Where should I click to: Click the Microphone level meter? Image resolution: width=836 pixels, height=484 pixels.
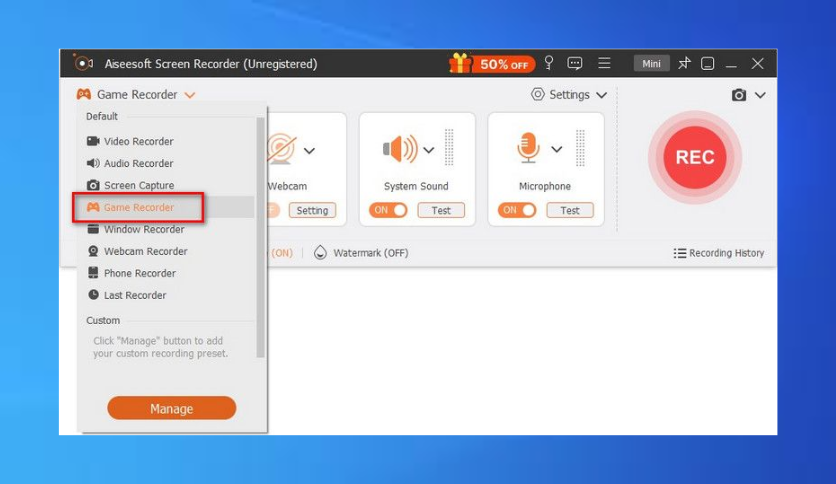click(581, 148)
